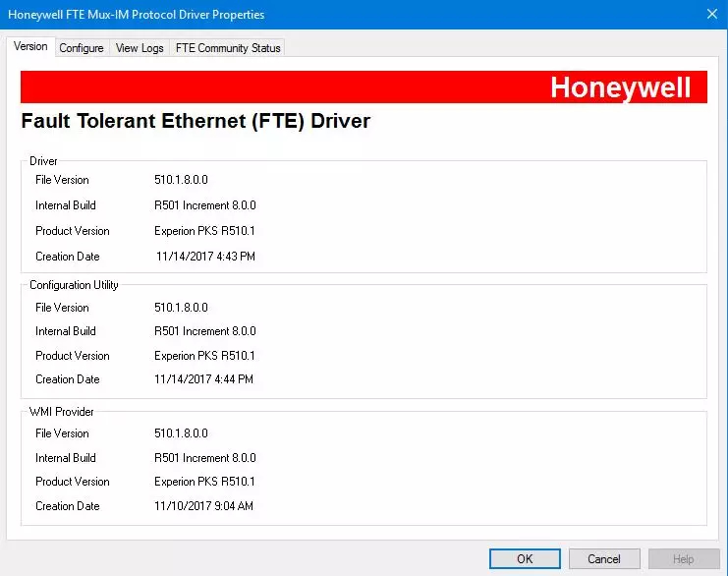
Task: Confirm with the OK button
Action: [525, 559]
